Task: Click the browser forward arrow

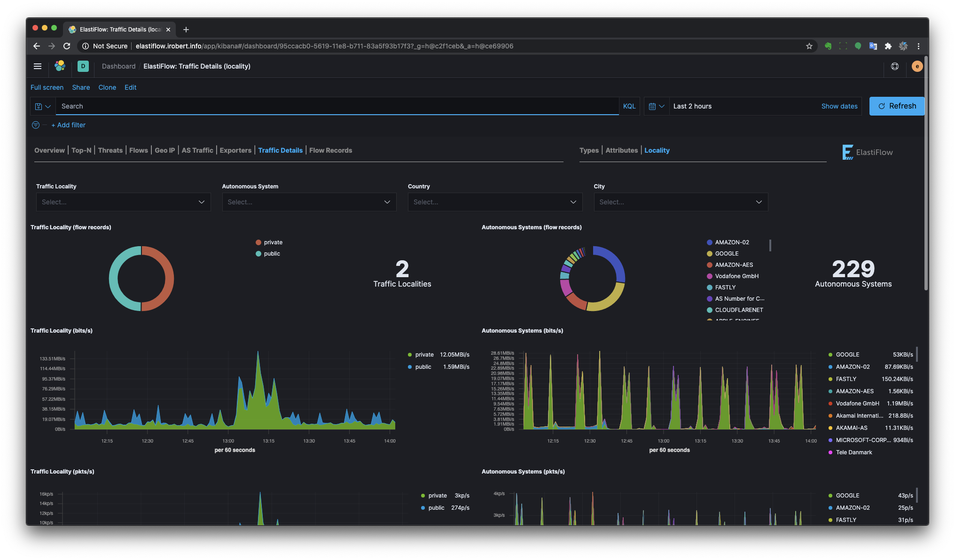Action: tap(52, 46)
